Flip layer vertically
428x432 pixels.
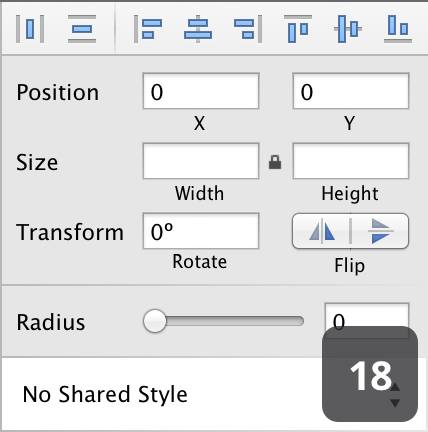[x=380, y=231]
